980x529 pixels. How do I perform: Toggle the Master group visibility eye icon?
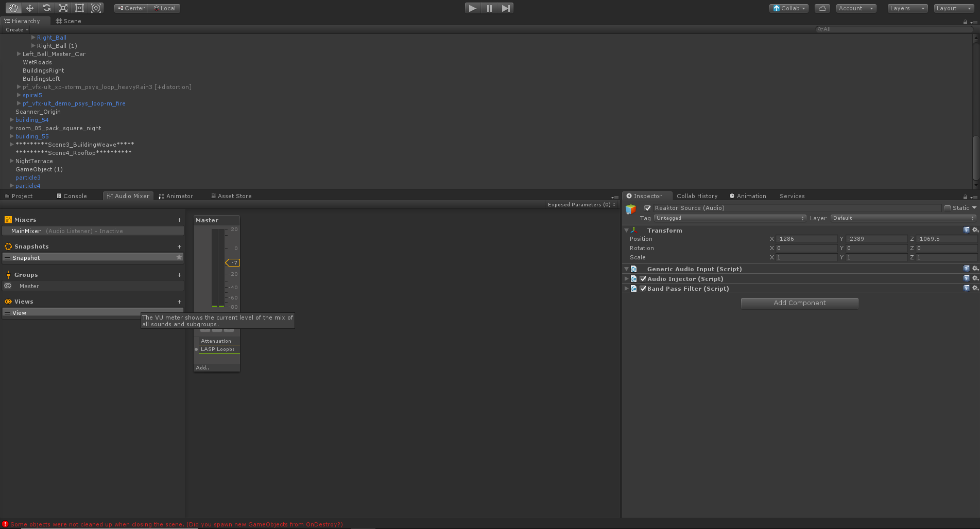(x=8, y=286)
